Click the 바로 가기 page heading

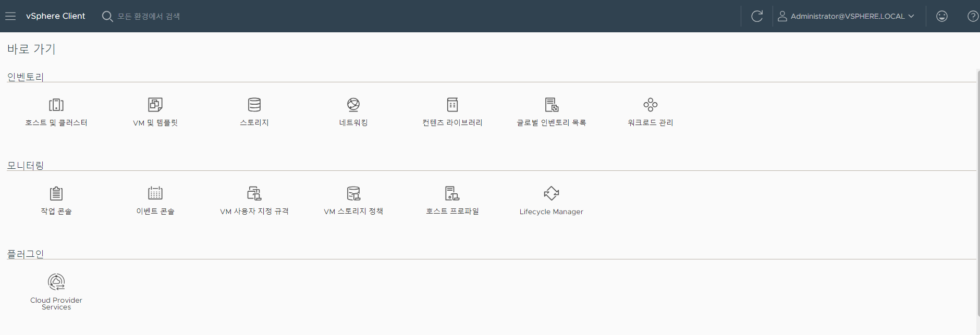31,49
